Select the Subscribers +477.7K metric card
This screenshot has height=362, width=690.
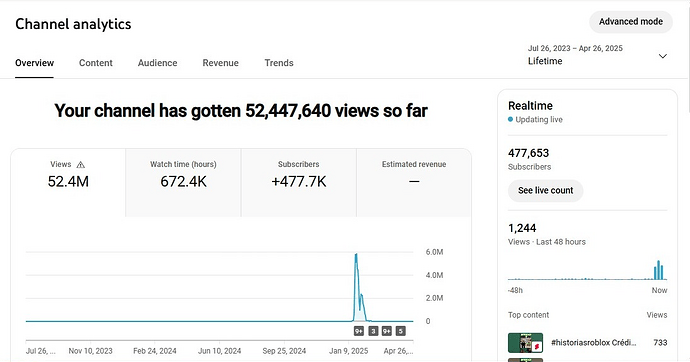(299, 183)
